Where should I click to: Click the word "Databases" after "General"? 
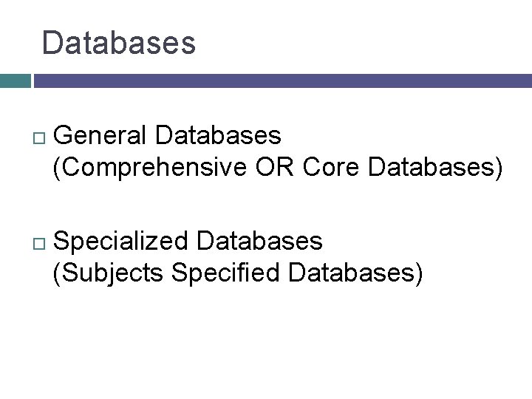(x=219, y=136)
